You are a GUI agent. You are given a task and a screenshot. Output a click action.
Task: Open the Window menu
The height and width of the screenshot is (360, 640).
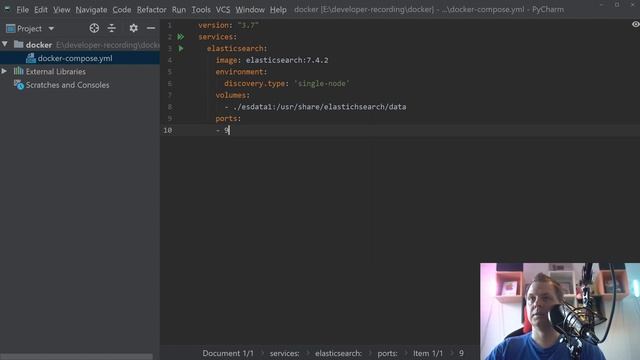coord(250,9)
